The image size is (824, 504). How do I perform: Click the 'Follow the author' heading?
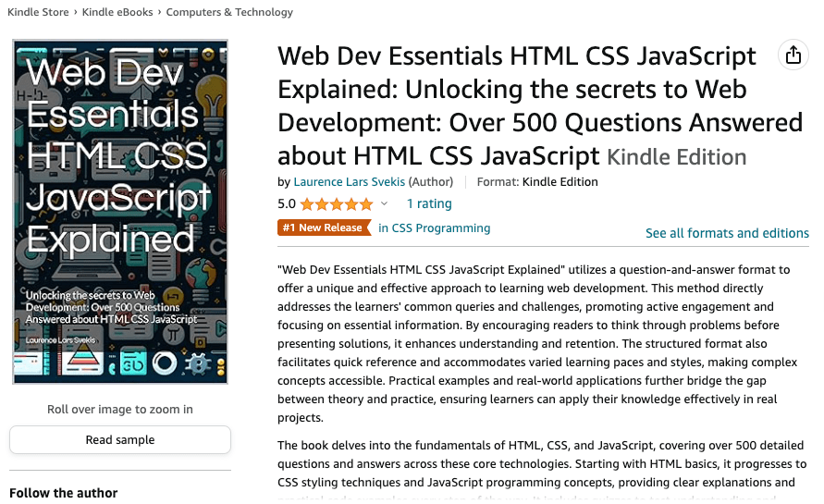click(64, 493)
